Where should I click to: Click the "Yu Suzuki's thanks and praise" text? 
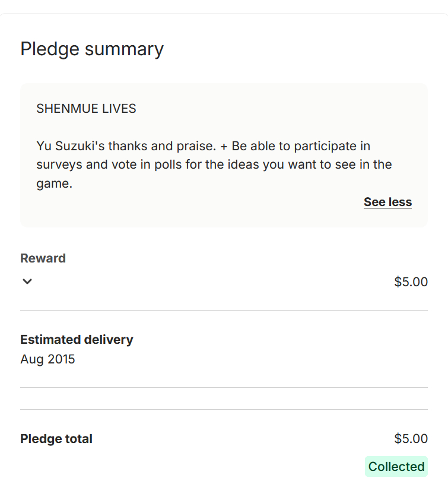tap(126, 146)
